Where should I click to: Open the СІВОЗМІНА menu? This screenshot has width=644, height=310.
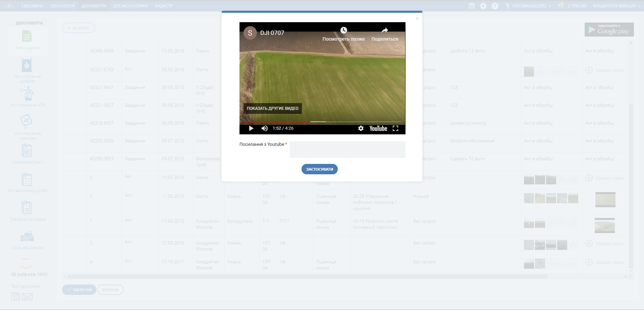(32, 6)
